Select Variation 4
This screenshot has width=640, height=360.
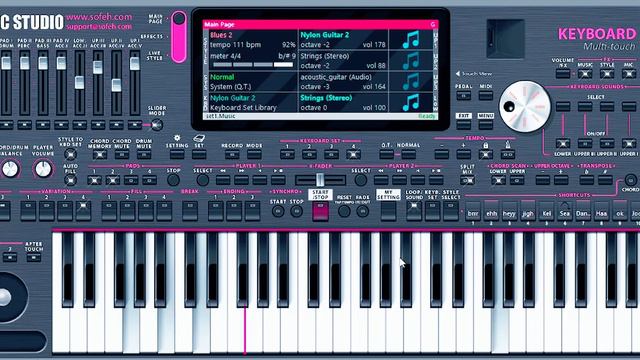pyautogui.click(x=83, y=211)
